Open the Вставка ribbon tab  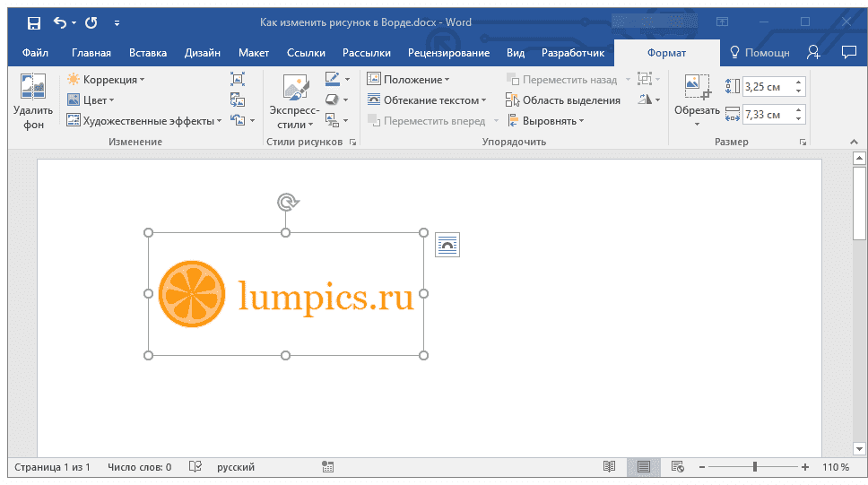tap(148, 53)
